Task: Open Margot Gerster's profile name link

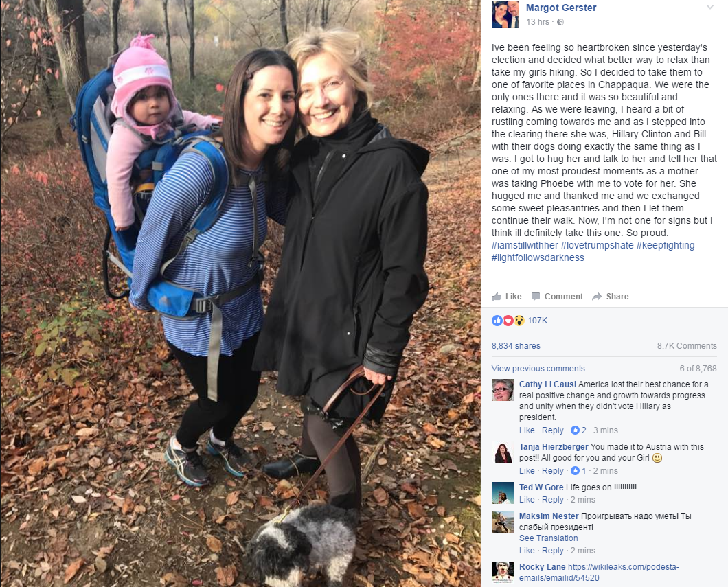Action: [x=561, y=8]
